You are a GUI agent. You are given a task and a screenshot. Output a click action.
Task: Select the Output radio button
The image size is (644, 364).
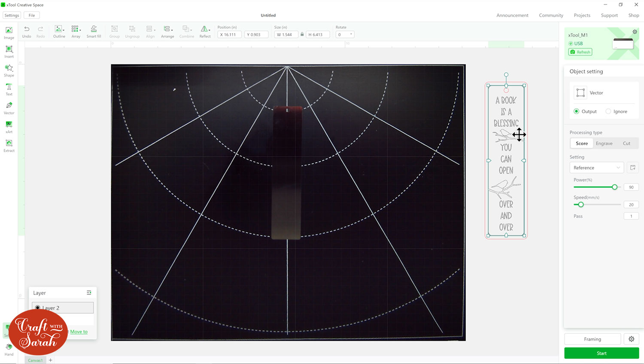(x=577, y=111)
